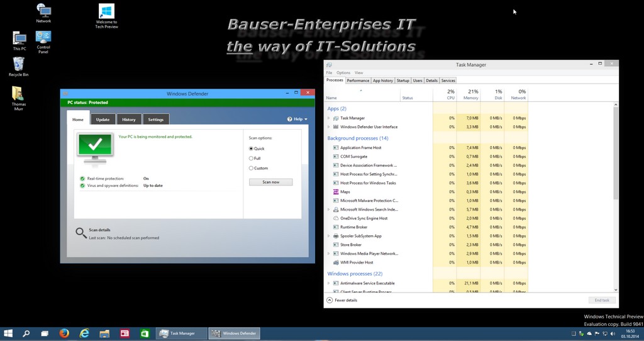
Task: Open Welcome to Tech Preview shortcut
Action: pyautogui.click(x=107, y=16)
